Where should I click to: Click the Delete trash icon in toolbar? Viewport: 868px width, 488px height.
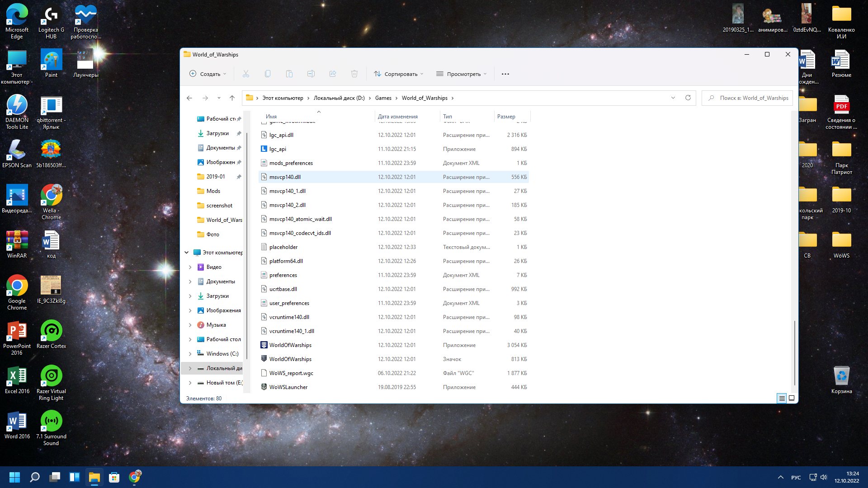[354, 74]
